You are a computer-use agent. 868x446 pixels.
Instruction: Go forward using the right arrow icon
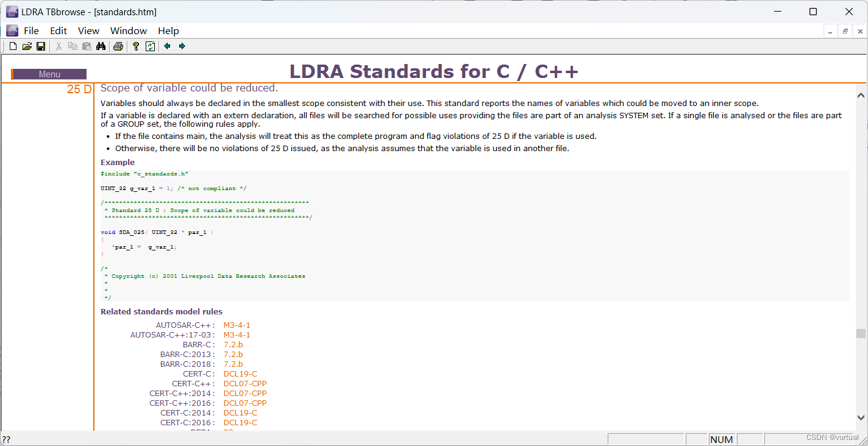[182, 46]
